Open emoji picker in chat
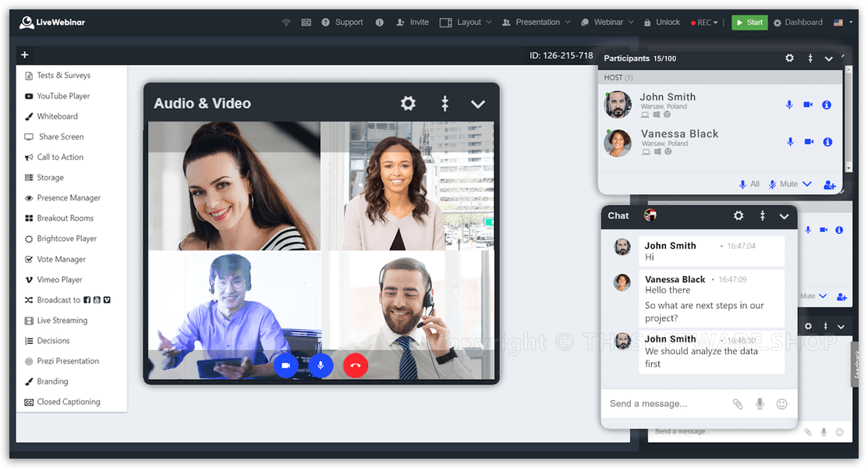The image size is (868, 468). click(781, 404)
